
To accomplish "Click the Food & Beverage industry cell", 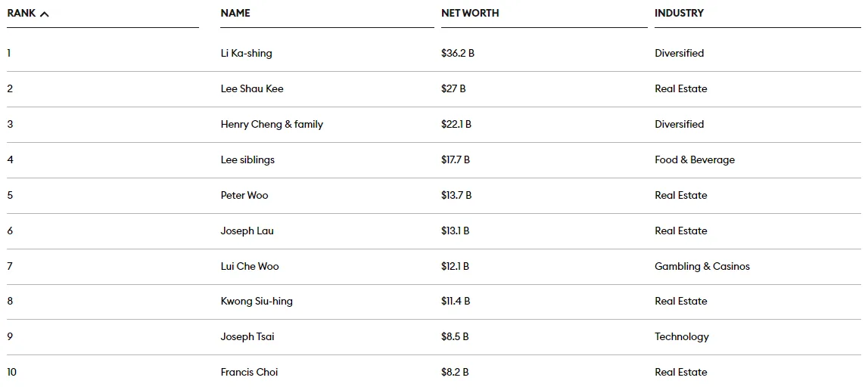I will [x=695, y=159].
